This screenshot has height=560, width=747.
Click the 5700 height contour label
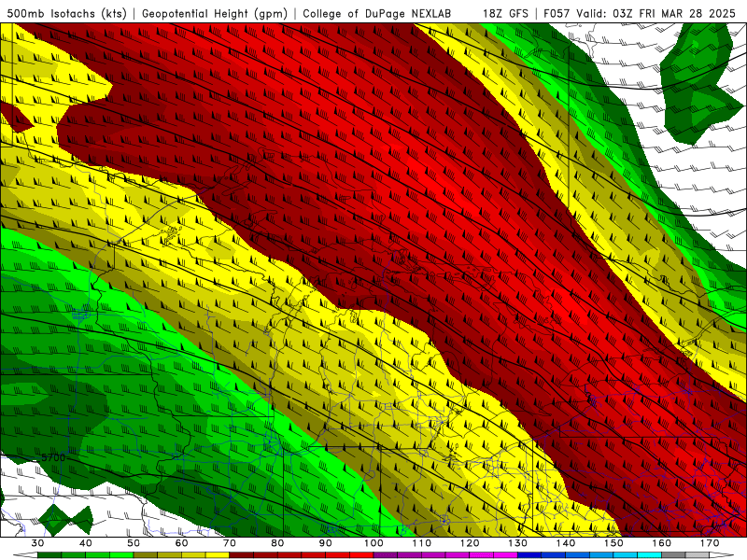tap(53, 457)
